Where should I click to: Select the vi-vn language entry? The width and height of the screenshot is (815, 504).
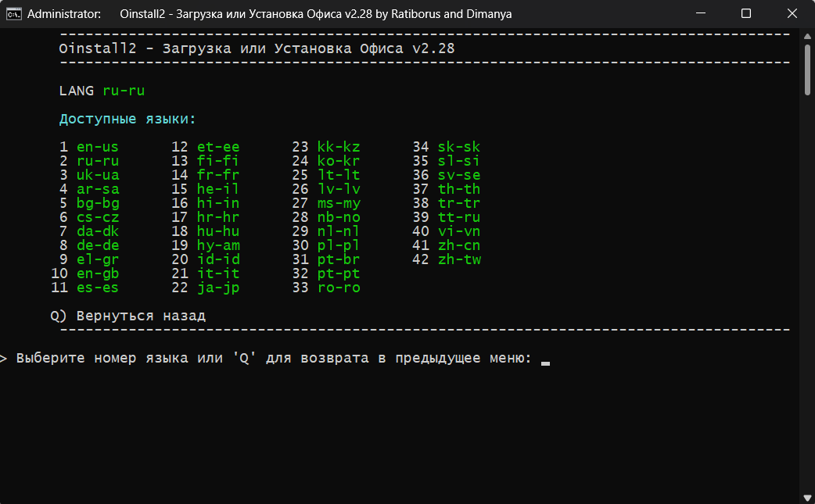(459, 231)
